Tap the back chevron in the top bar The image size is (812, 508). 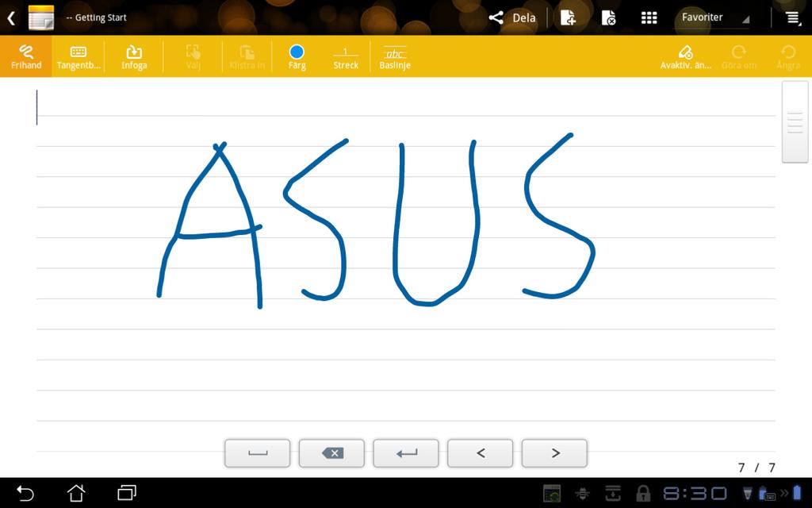pos(11,18)
